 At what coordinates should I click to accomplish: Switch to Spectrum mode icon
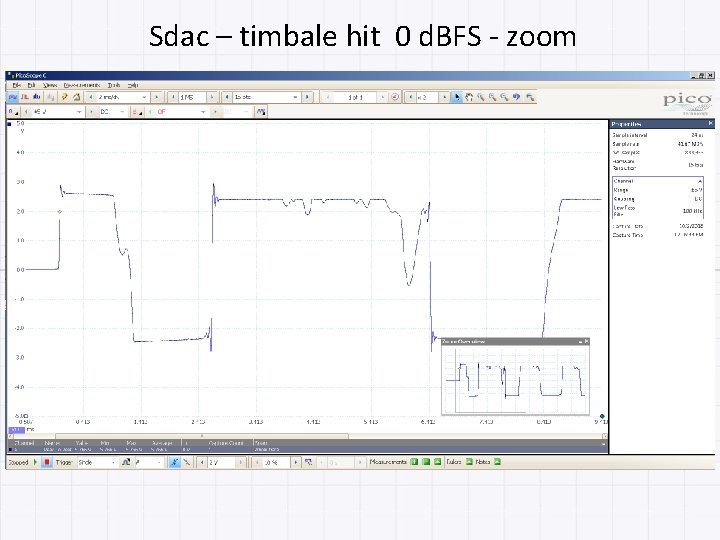click(37, 97)
